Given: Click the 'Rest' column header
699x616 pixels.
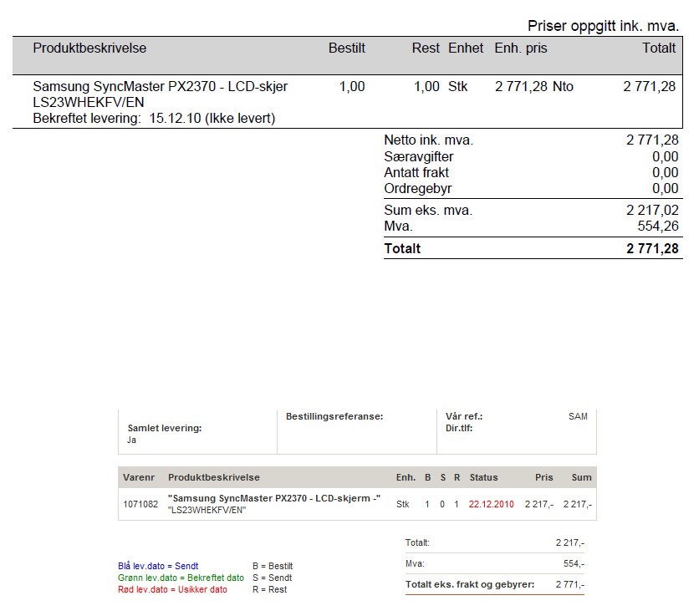Looking at the screenshot, I should coord(426,48).
